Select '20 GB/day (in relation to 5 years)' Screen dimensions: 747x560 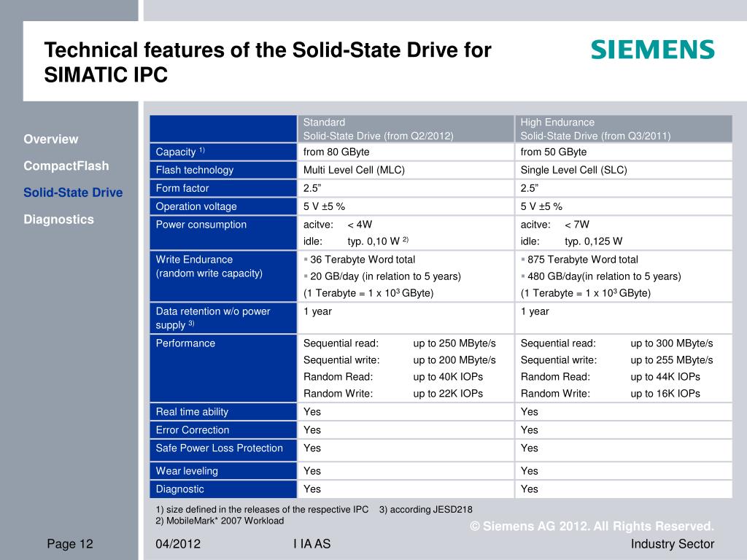tap(385, 276)
